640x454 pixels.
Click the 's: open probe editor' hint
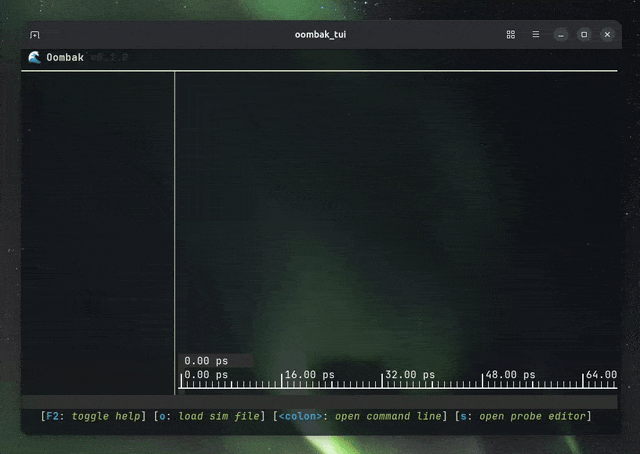click(523, 416)
